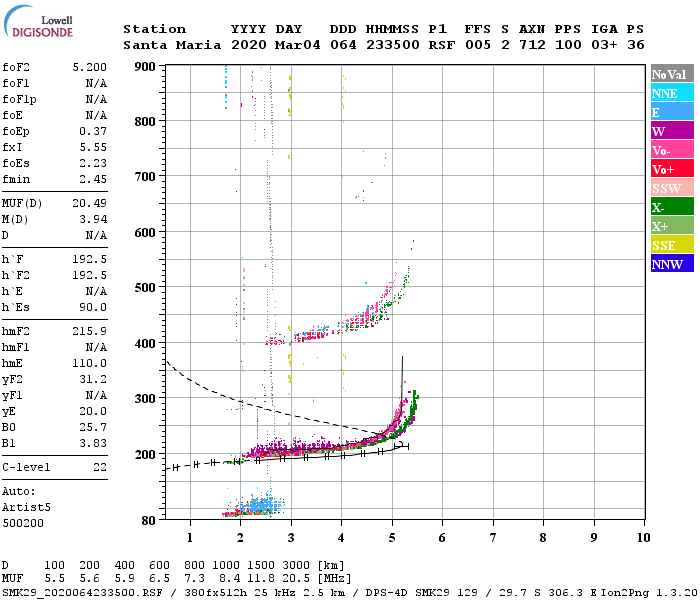Select the fmin value 2.45
Image resolution: width=700 pixels, height=600 pixels.
pos(93,179)
